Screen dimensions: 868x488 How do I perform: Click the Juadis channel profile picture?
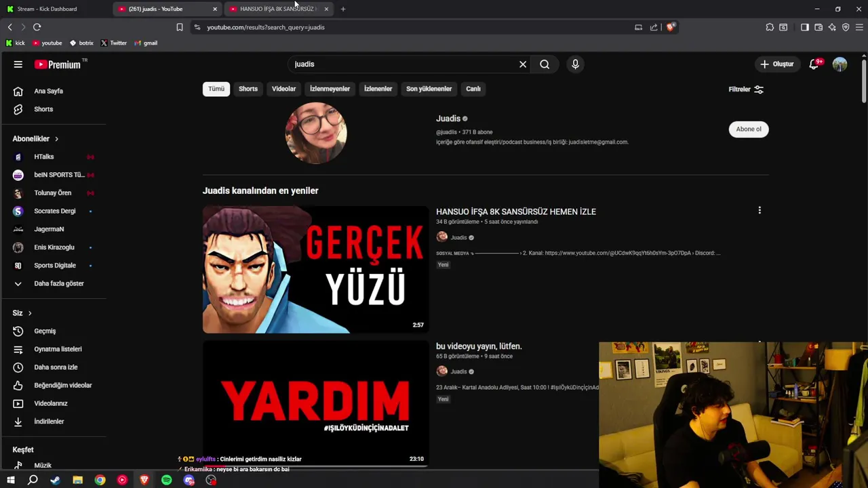[x=316, y=133]
